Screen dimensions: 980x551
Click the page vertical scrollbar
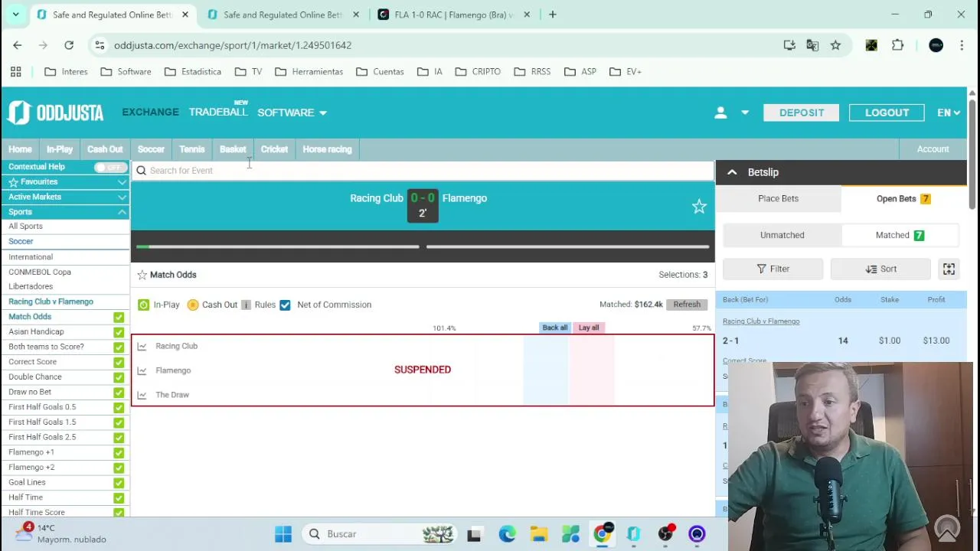coord(972,153)
